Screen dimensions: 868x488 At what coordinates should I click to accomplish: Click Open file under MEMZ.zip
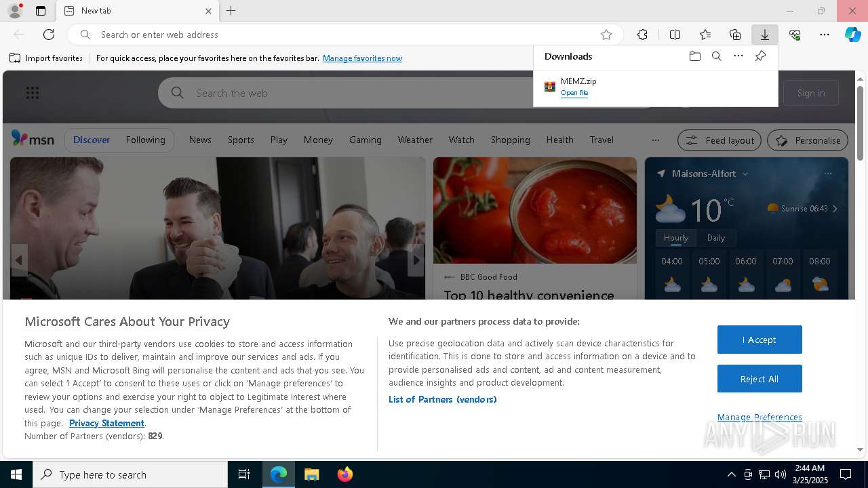click(x=574, y=93)
